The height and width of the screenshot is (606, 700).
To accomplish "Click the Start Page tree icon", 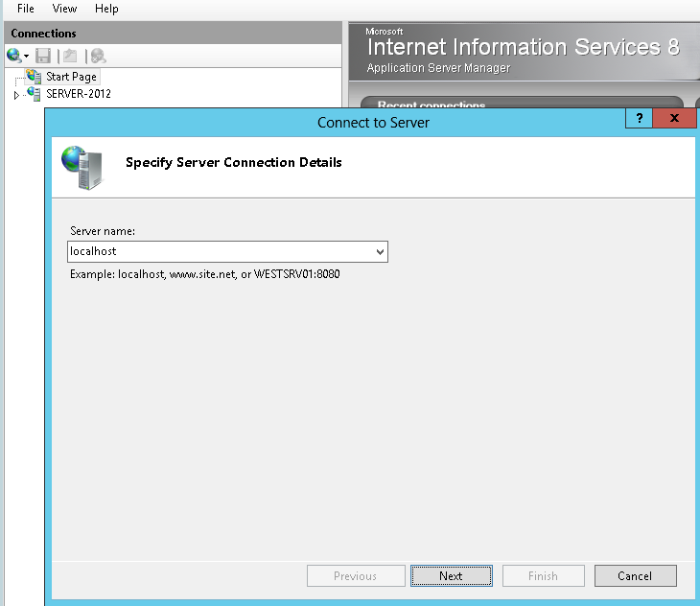I will 34,77.
